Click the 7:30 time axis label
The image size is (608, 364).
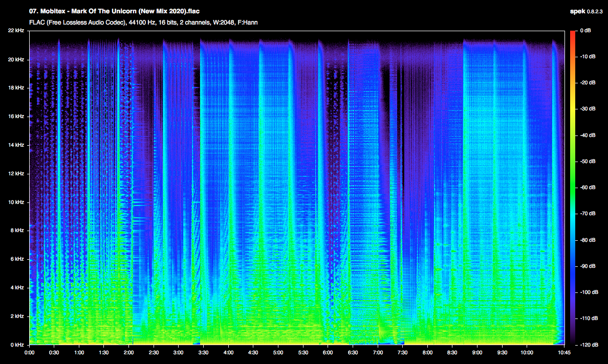[402, 352]
